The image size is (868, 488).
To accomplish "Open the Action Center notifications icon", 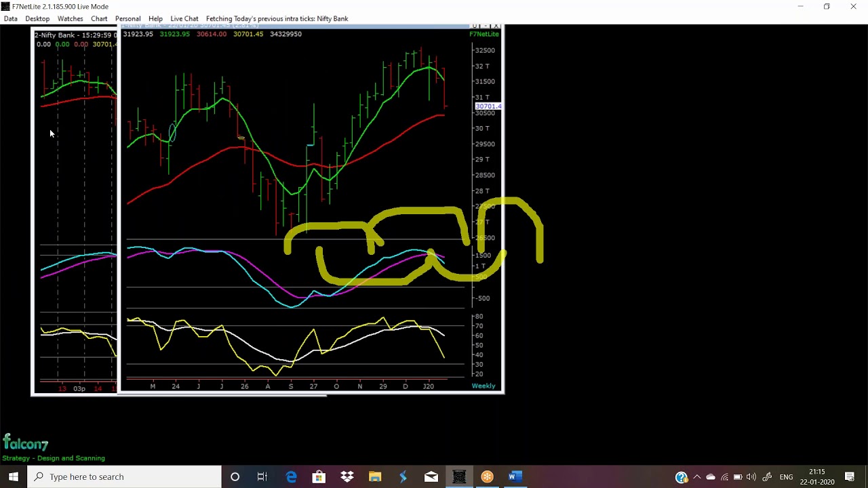I will click(x=850, y=477).
